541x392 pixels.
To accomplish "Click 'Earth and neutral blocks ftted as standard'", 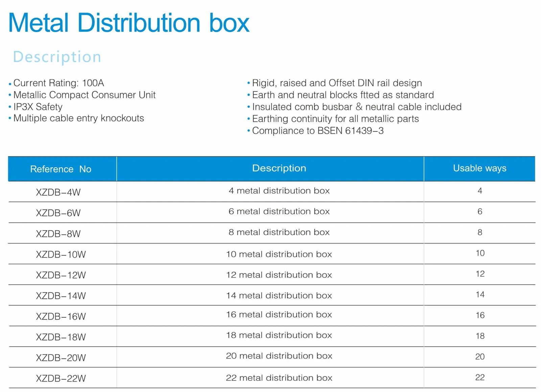I will point(343,95).
